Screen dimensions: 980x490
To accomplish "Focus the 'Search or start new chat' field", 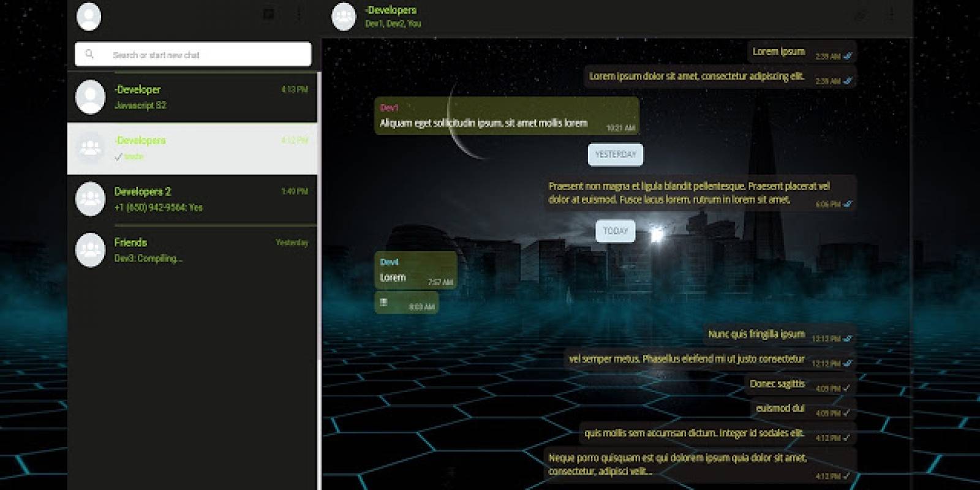I will (202, 55).
